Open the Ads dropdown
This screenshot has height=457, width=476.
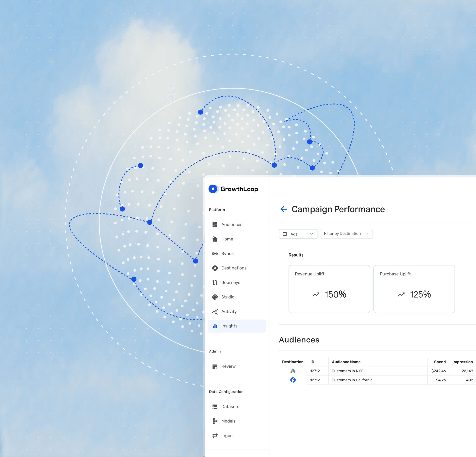(298, 234)
